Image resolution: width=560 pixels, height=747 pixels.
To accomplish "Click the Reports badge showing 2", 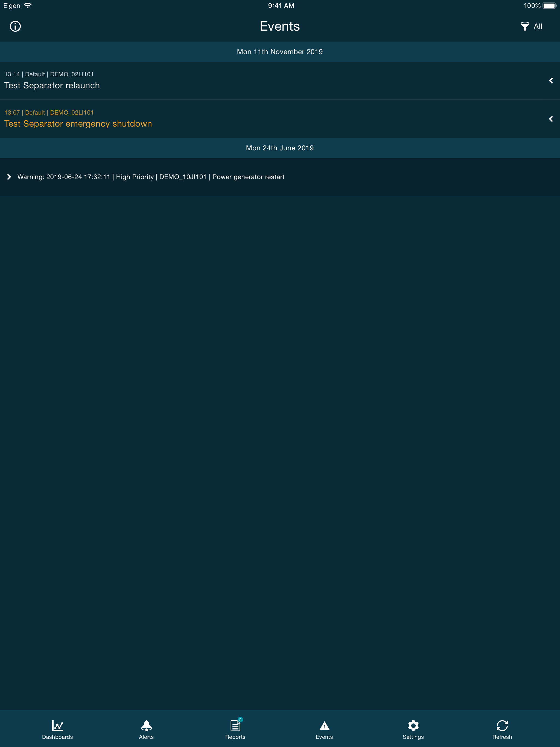I will pos(240,720).
